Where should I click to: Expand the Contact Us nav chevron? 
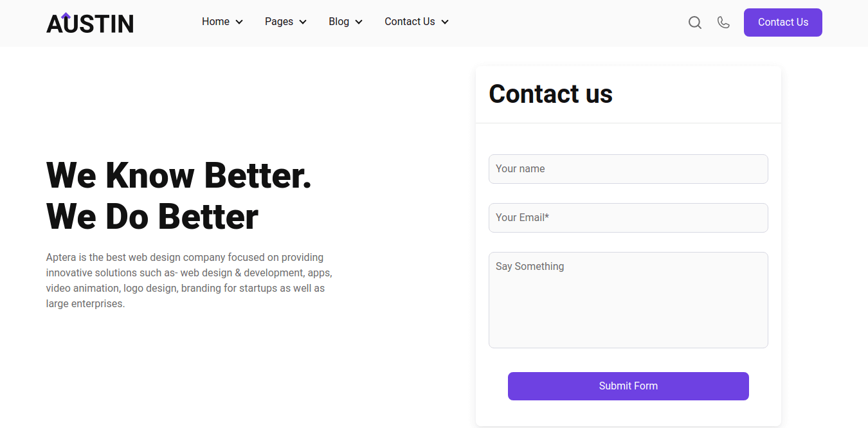pos(445,22)
